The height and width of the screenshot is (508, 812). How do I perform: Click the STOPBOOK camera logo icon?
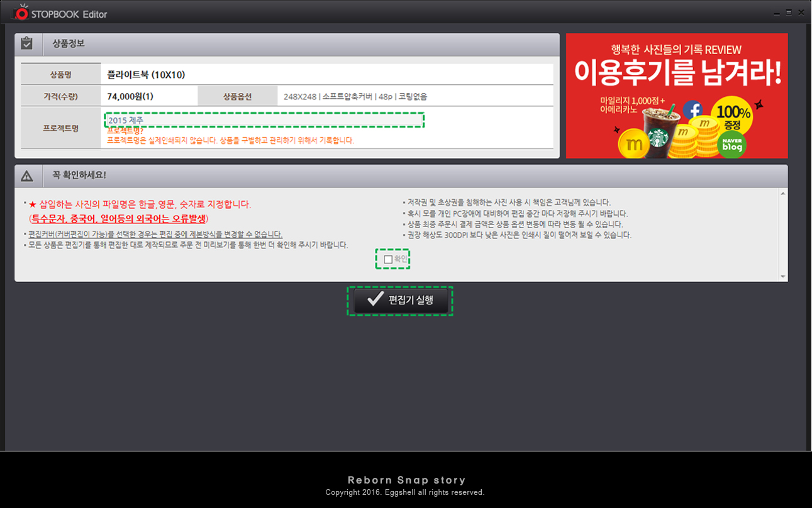pyautogui.click(x=22, y=12)
